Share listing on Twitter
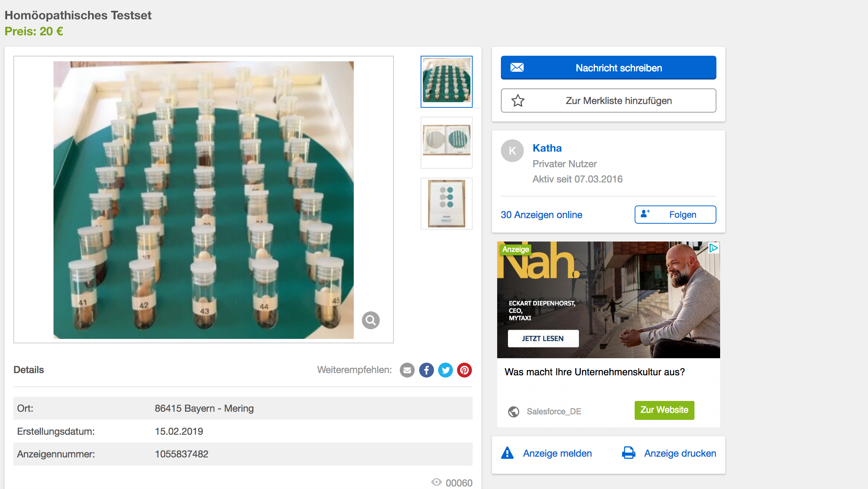 tap(445, 370)
